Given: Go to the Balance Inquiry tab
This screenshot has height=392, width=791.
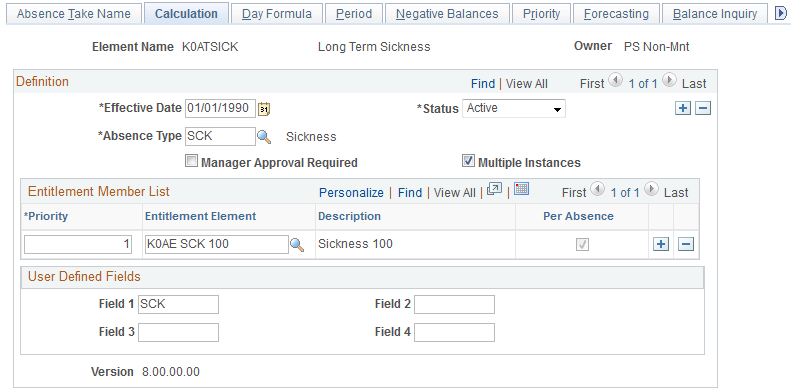Looking at the screenshot, I should tap(715, 14).
